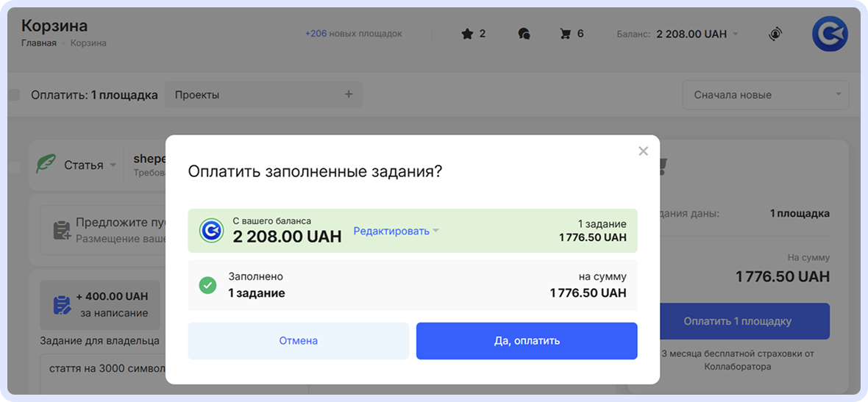The height and width of the screenshot is (402, 868).
Task: Toggle the select-all checkbox near Оплатить
Action: click(x=14, y=95)
